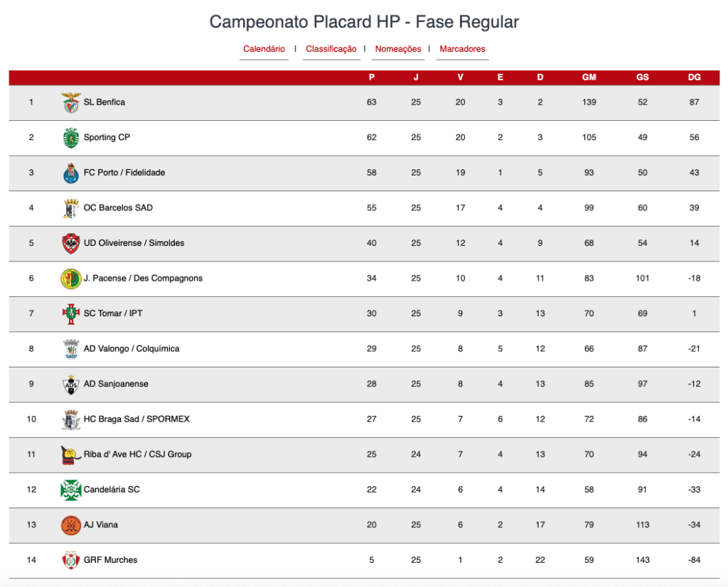Click the AJ Viana orange crest

pos(71,525)
